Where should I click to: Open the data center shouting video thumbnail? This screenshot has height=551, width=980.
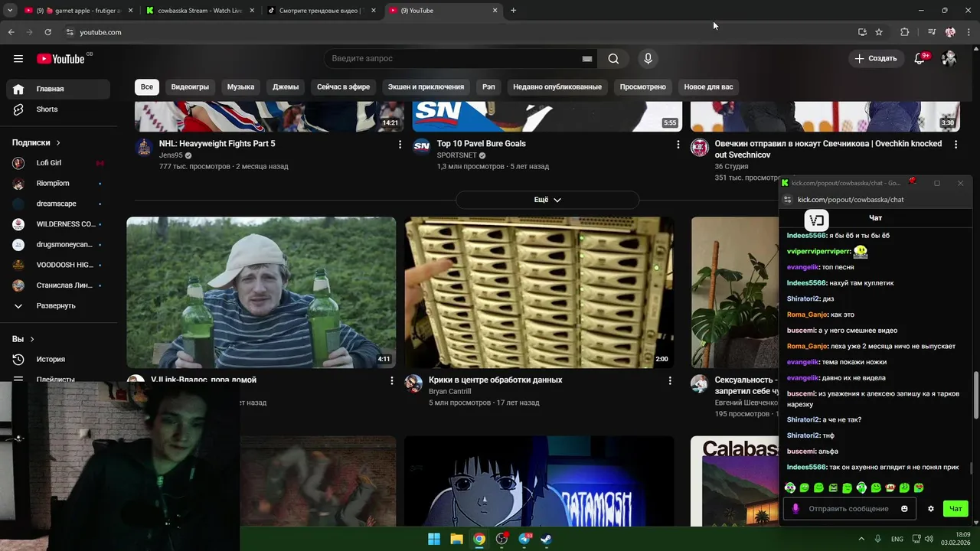[x=539, y=292]
